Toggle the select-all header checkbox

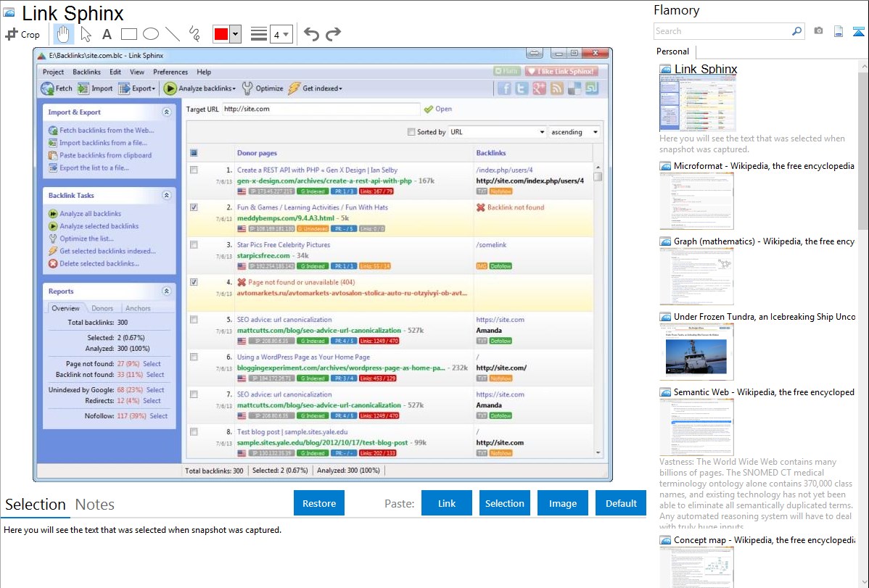194,153
